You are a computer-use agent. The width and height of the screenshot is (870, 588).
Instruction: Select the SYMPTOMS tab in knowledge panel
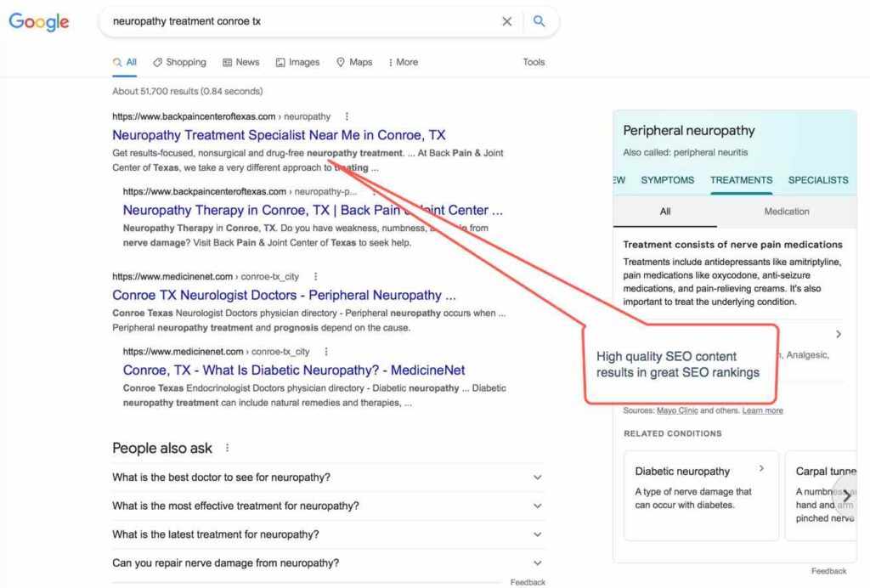click(x=668, y=180)
